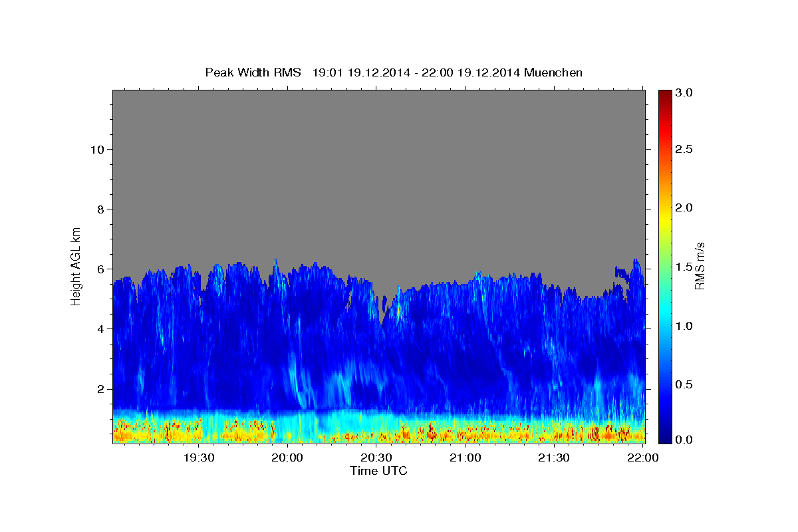Click the colorbar value 1.0
This screenshot has height=532, width=798.
[686, 325]
